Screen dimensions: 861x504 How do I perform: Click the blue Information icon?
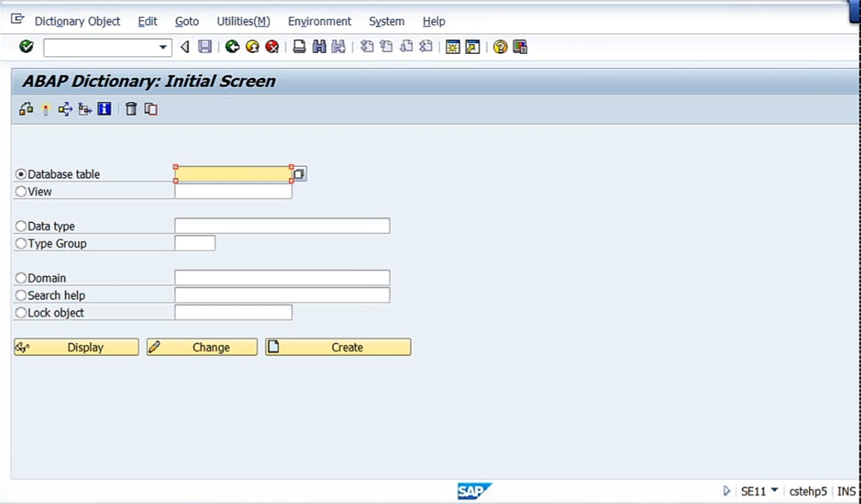(x=104, y=109)
